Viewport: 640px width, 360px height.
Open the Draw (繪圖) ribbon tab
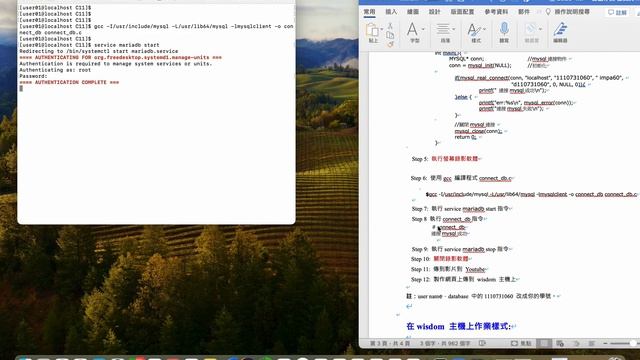coord(413,12)
